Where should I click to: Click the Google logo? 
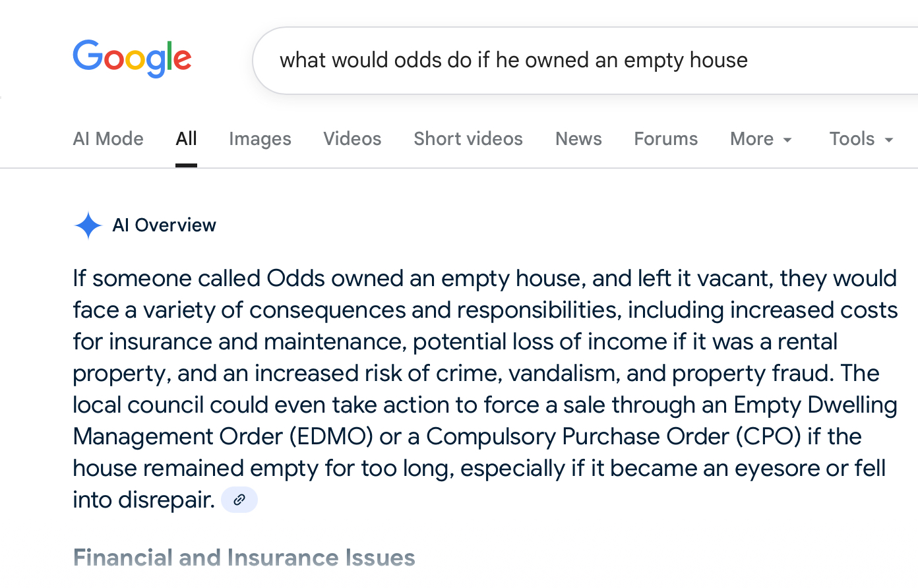(x=132, y=59)
